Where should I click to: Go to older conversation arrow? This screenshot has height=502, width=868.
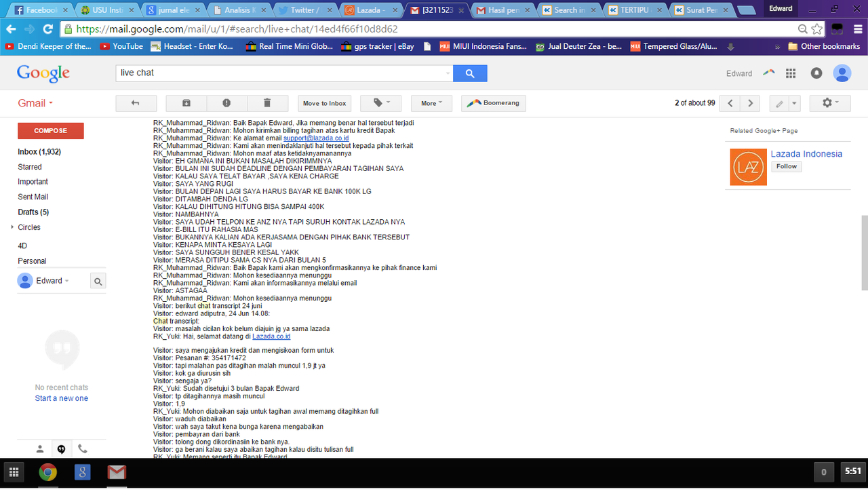[750, 103]
